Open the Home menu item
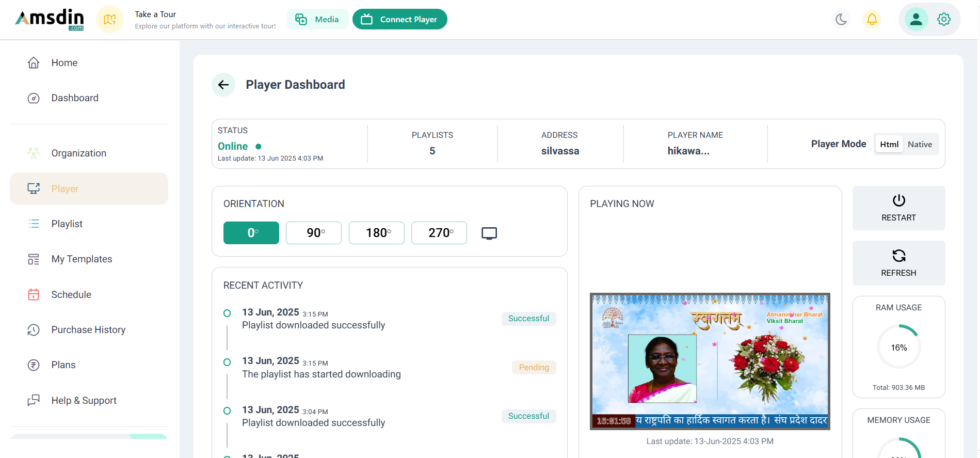 pos(89,62)
